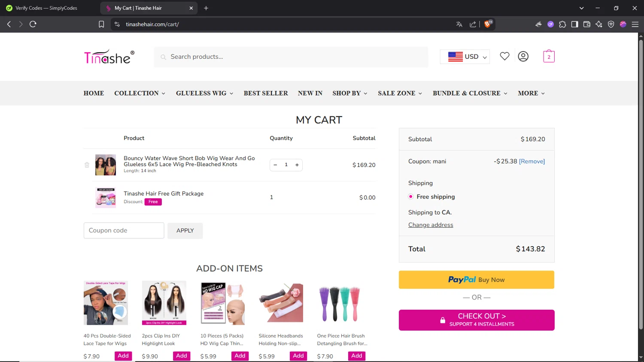Click the page vertical scrollbar
Screen dimensions: 644x362
(641, 184)
